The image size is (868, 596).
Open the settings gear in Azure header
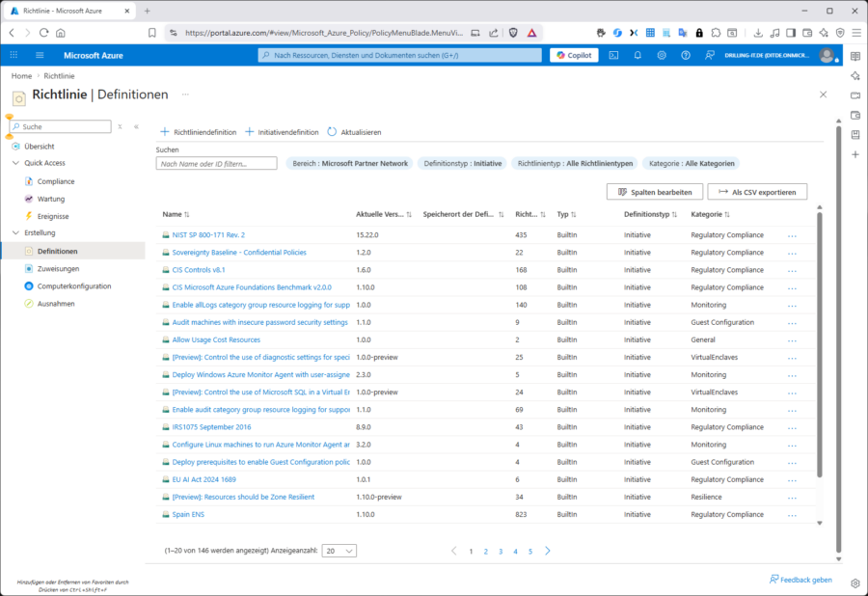click(662, 55)
